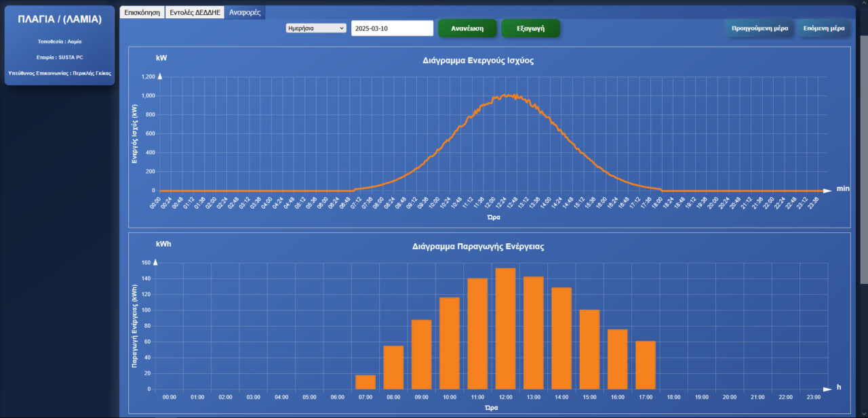
Task: Select the 14:00 energy production bar
Action: point(561,338)
